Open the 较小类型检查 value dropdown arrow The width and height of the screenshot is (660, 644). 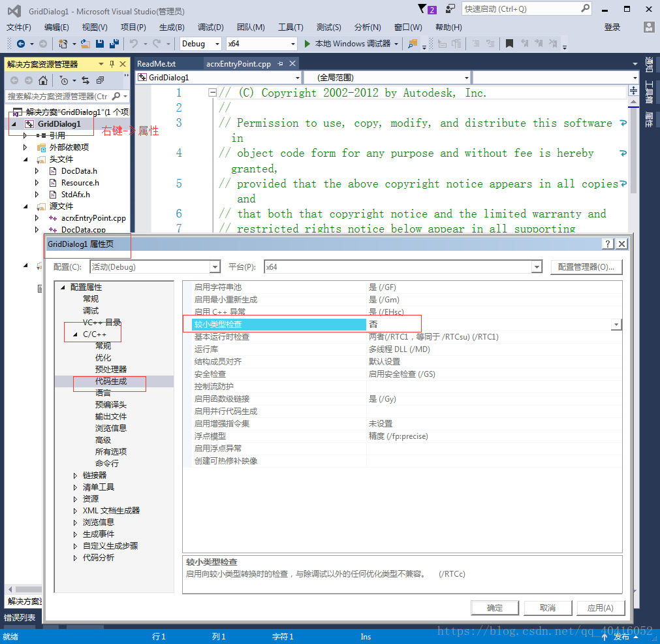[x=616, y=325]
